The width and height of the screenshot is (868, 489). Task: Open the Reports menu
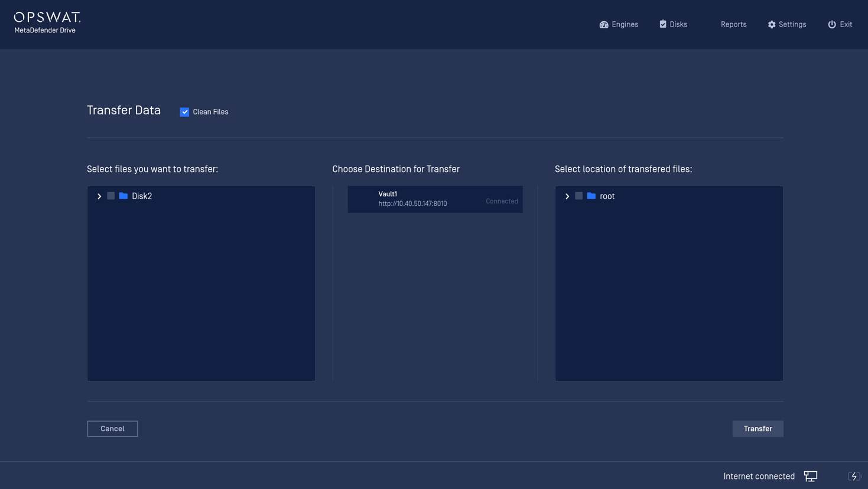[x=733, y=25]
